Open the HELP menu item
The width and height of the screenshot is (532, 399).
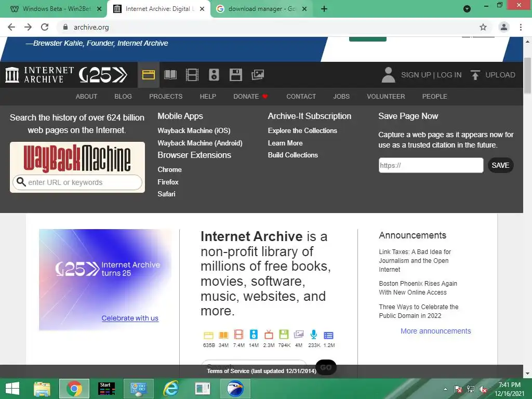pyautogui.click(x=208, y=97)
